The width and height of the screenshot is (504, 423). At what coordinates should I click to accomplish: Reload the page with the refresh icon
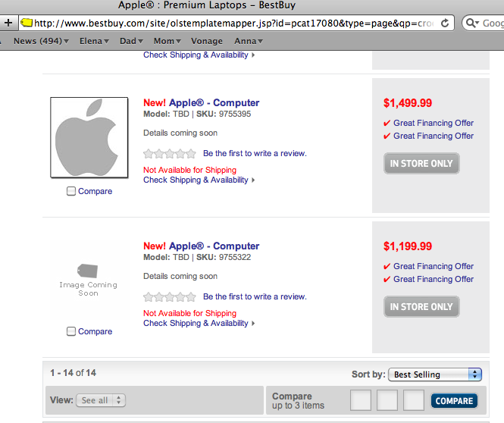445,23
